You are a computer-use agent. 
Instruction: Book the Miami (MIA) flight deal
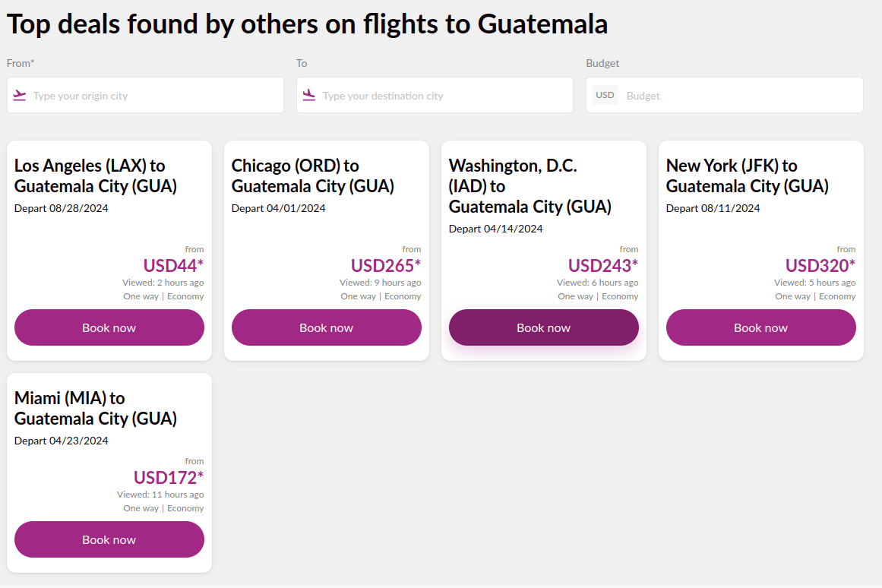coord(109,539)
